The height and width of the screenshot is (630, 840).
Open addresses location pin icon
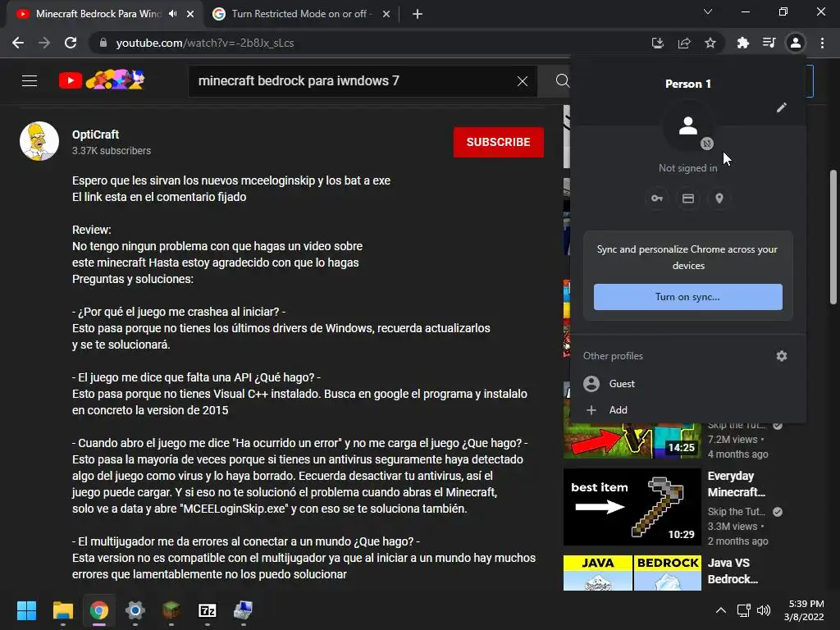coord(719,199)
